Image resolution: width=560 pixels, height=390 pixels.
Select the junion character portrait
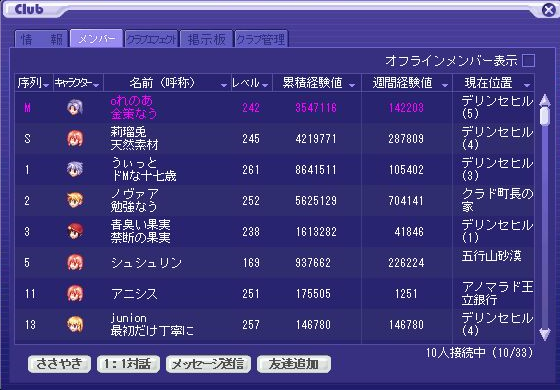click(x=75, y=325)
